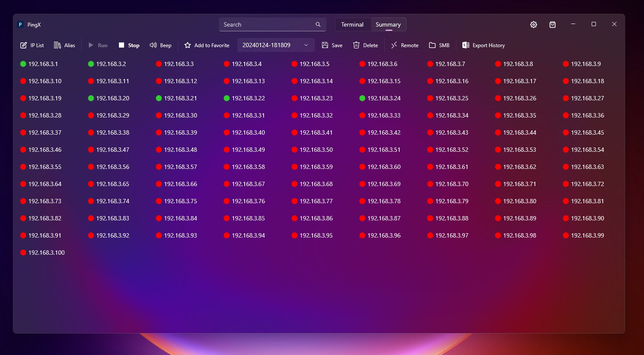Select host 192.168.3.70

coord(448,184)
